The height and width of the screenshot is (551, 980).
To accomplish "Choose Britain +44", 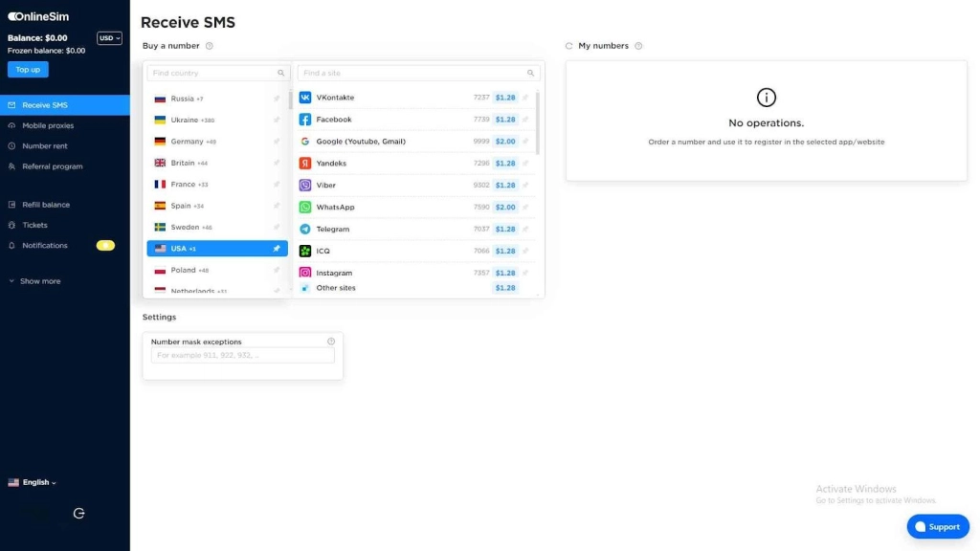I will click(x=217, y=163).
